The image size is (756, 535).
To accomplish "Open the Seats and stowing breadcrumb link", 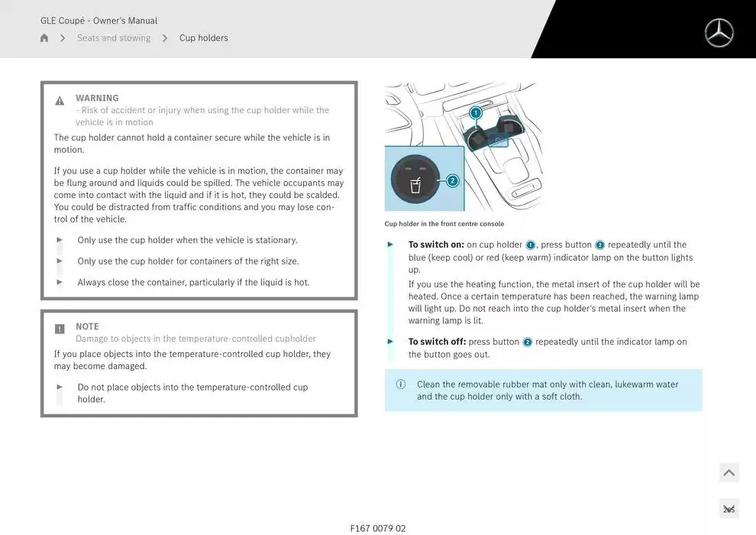I will point(114,38).
